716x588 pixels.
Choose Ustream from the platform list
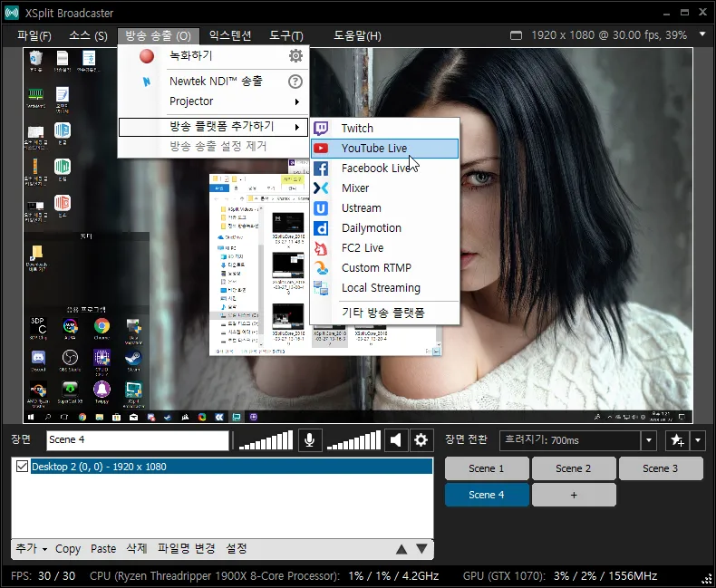[x=384, y=208]
